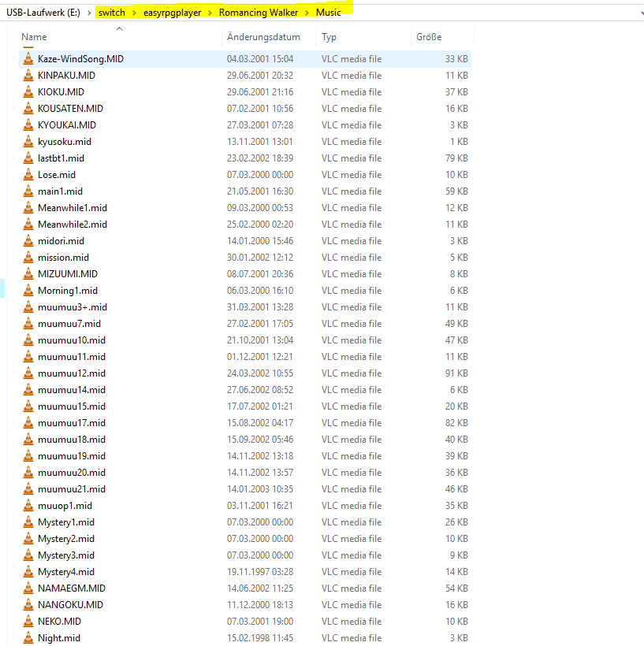Click the VLC icon beside mission.mid

point(28,257)
